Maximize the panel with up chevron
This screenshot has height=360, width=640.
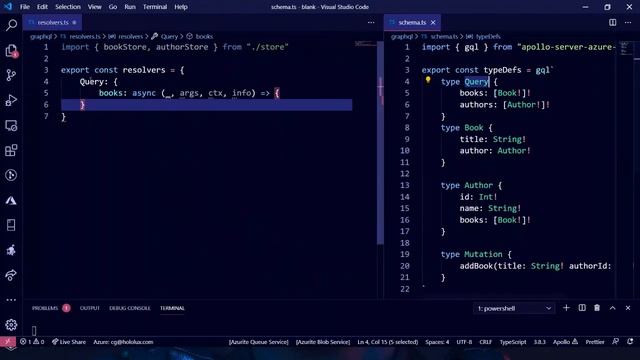coord(613,308)
